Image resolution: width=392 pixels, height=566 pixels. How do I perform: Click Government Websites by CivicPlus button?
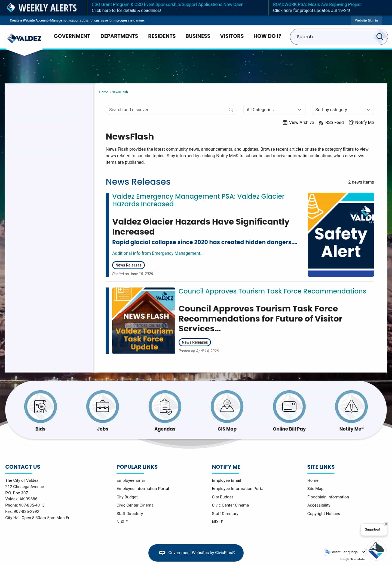point(196,553)
